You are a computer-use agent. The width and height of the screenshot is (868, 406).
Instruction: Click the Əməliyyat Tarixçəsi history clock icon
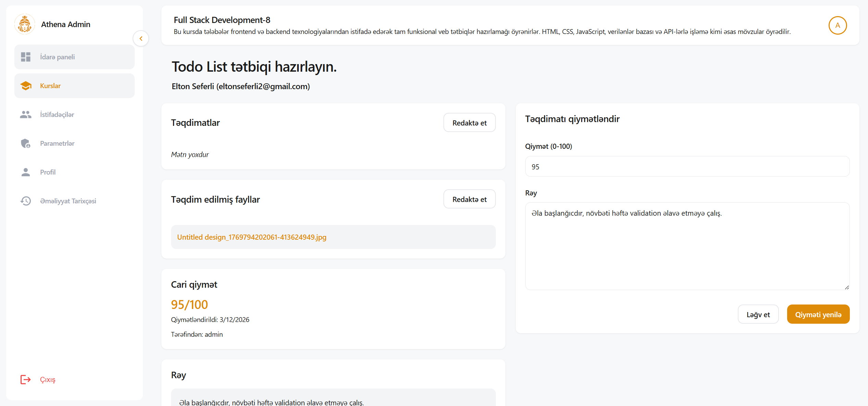[26, 201]
